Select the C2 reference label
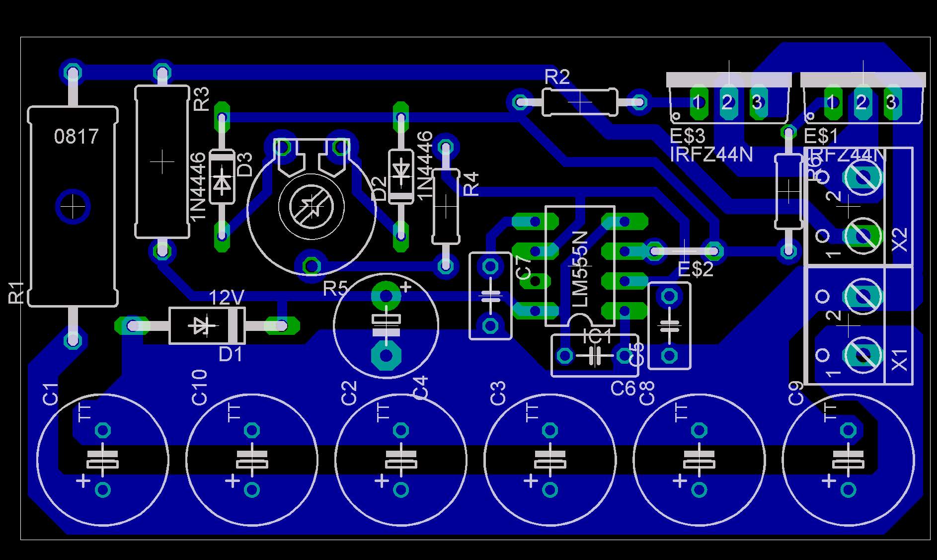 349,393
